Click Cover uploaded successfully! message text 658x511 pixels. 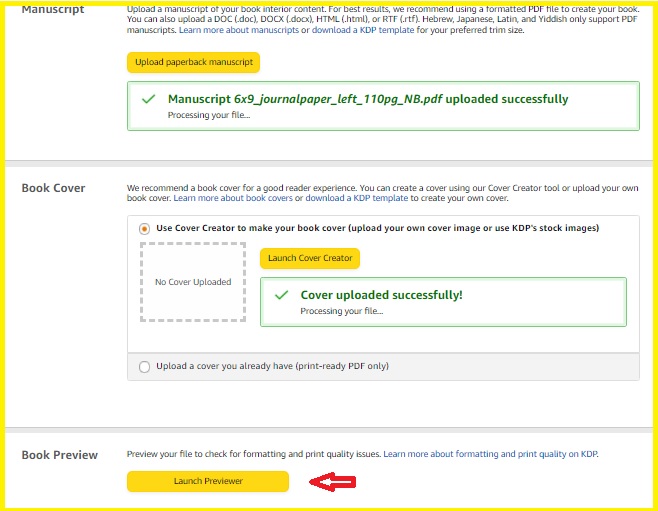pyautogui.click(x=381, y=295)
